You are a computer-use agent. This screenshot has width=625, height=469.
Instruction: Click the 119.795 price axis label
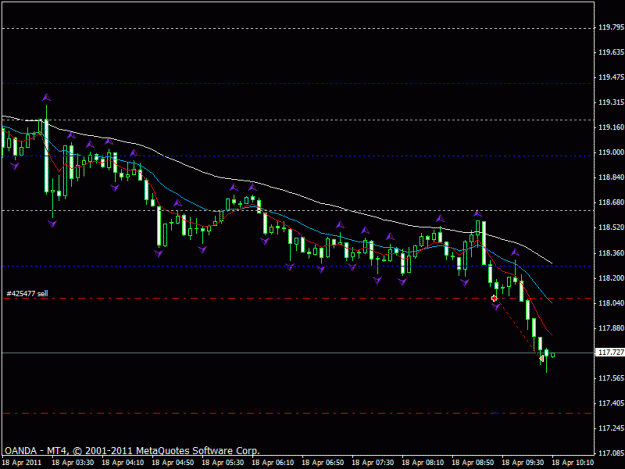click(x=611, y=27)
